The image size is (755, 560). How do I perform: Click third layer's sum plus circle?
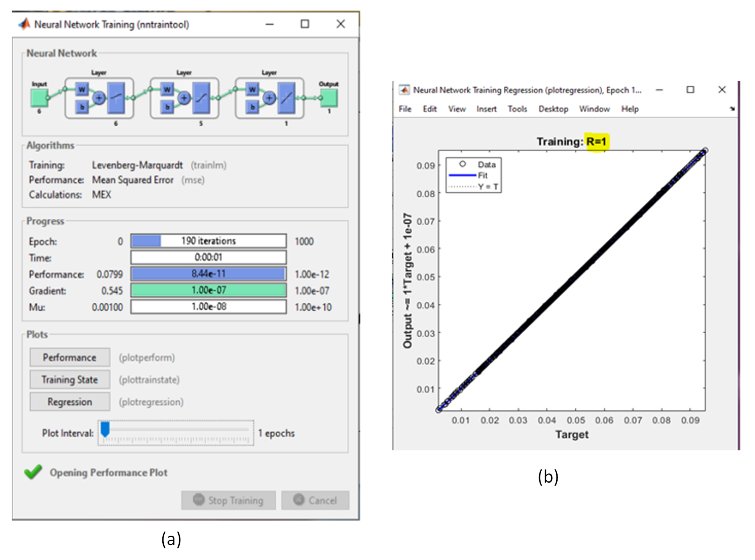269,98
